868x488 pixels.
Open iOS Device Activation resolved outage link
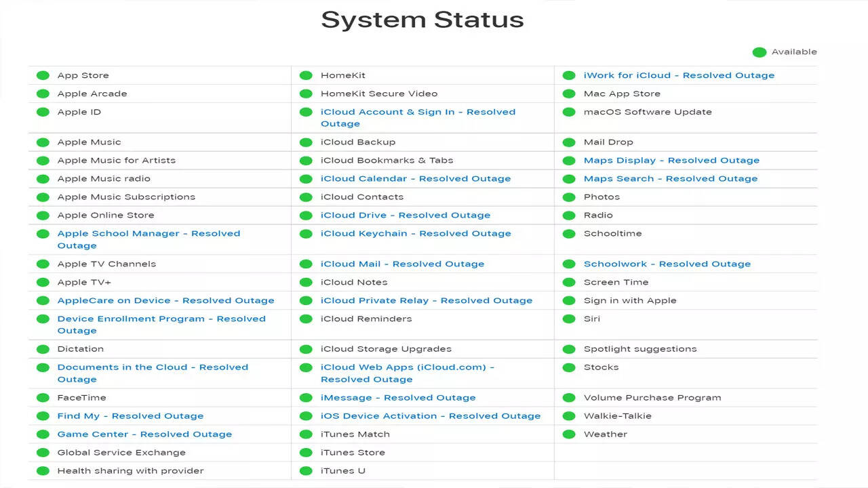[431, 416]
